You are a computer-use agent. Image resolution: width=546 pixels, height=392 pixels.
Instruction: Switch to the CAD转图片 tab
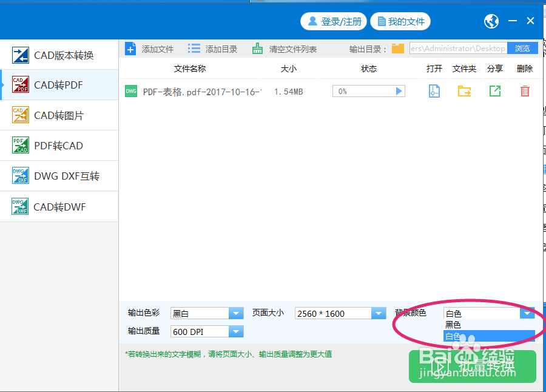pyautogui.click(x=59, y=115)
